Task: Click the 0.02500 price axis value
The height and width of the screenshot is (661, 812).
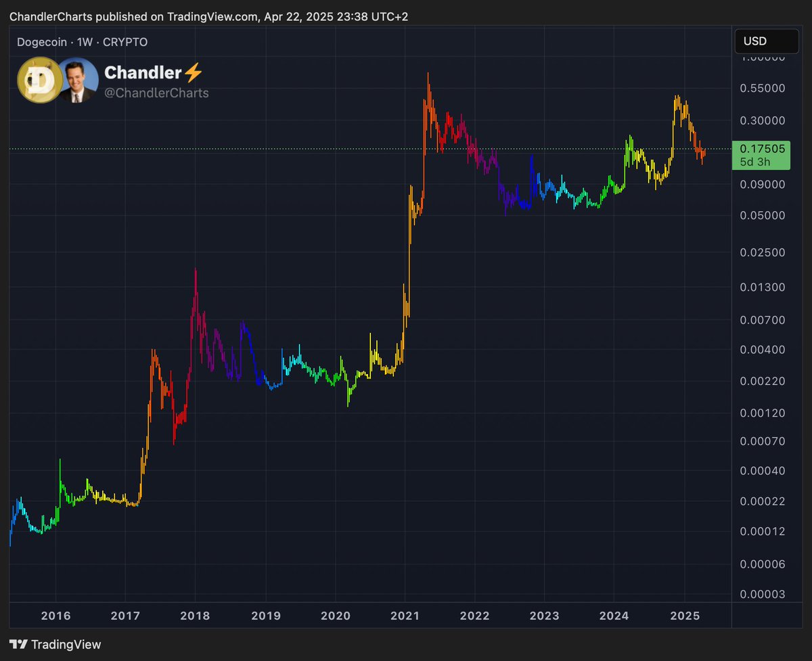Action: [761, 253]
